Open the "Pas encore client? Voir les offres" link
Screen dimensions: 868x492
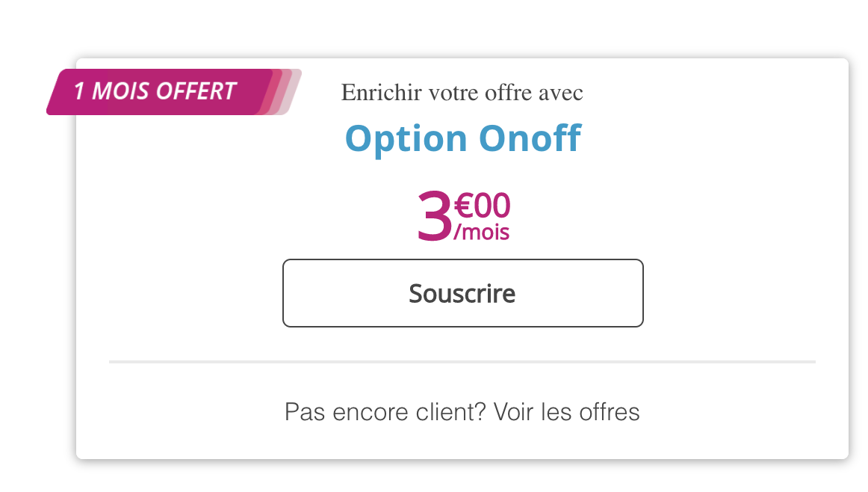coord(462,412)
